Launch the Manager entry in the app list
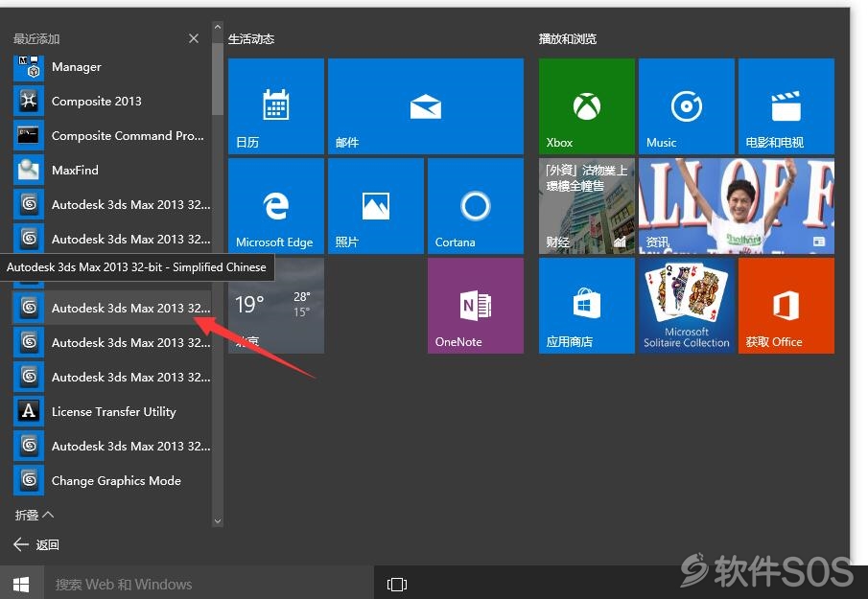The height and width of the screenshot is (599, 868). coord(111,67)
